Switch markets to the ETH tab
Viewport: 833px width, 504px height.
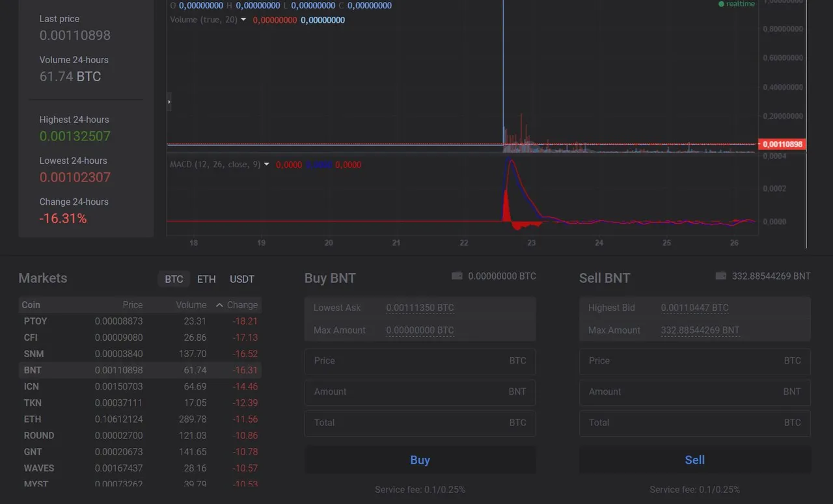pyautogui.click(x=206, y=279)
